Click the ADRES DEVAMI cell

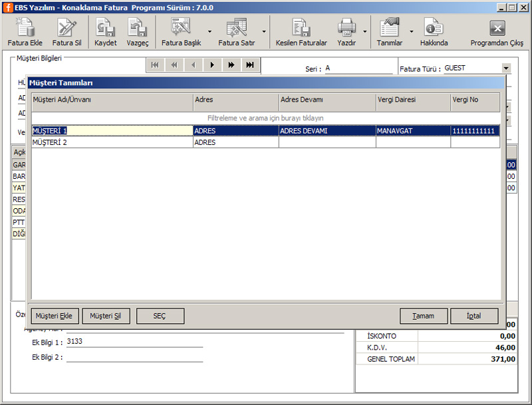[x=328, y=131]
